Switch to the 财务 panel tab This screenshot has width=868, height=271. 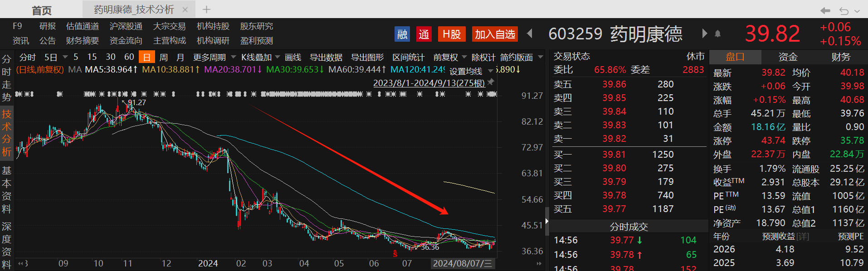pos(841,57)
